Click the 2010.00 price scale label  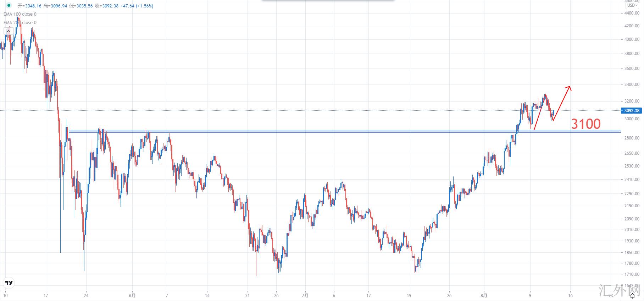point(632,230)
